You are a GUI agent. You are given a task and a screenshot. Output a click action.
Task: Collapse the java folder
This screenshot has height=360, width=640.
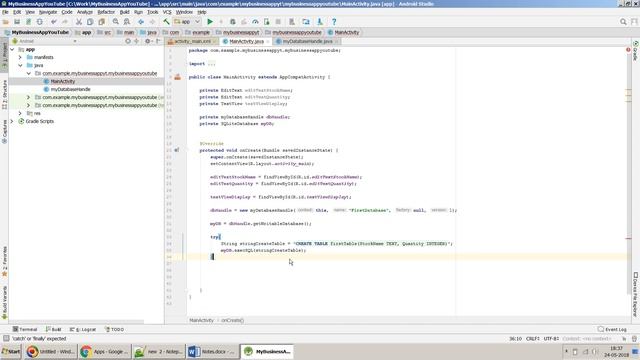point(20,65)
